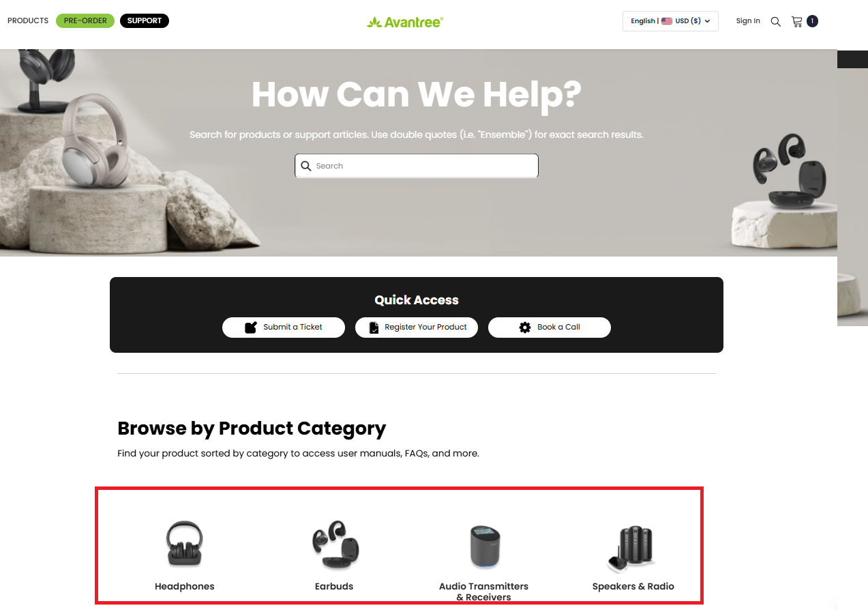Open the shopping cart icon
The image size is (868, 610).
tap(796, 21)
